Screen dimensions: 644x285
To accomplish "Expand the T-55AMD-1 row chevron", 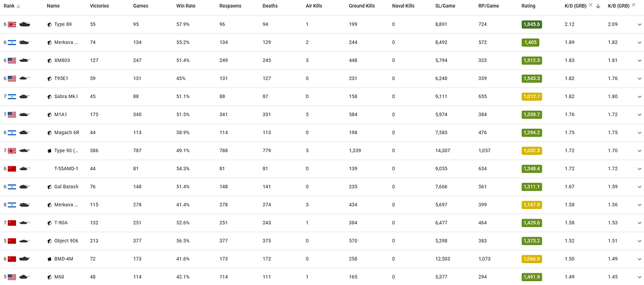I will click(639, 169).
